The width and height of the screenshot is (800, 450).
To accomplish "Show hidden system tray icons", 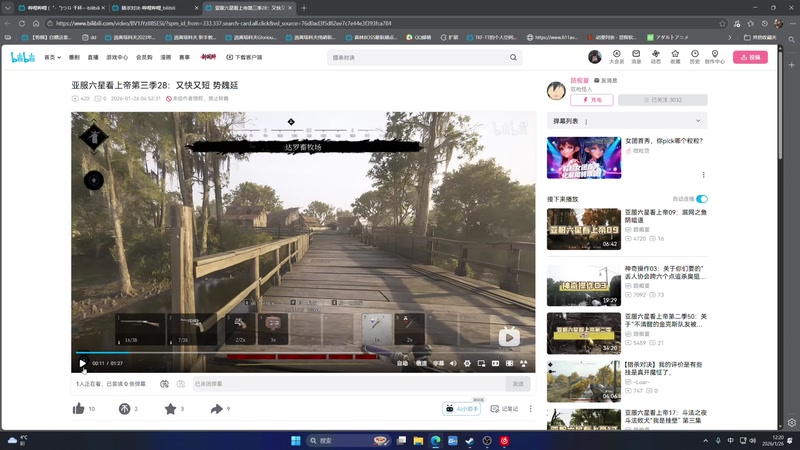I will [x=706, y=441].
